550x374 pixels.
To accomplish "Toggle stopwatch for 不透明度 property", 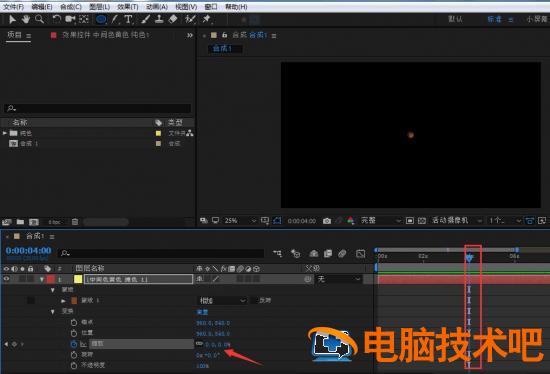I will 74,365.
